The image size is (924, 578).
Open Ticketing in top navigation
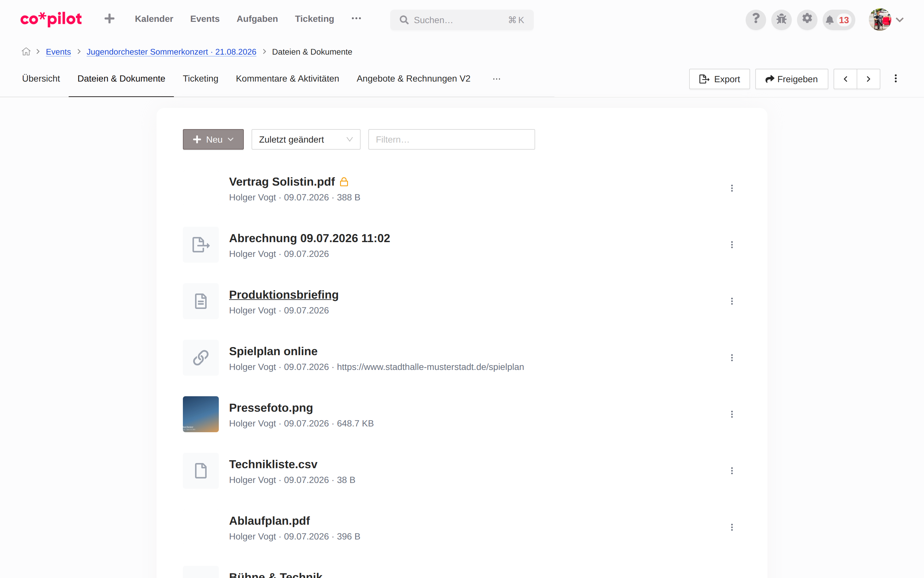tap(314, 19)
